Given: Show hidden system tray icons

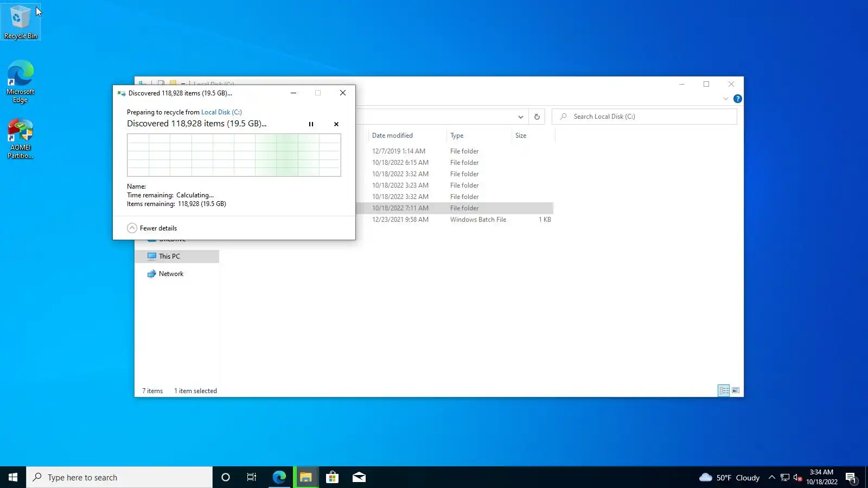Looking at the screenshot, I should [772, 477].
